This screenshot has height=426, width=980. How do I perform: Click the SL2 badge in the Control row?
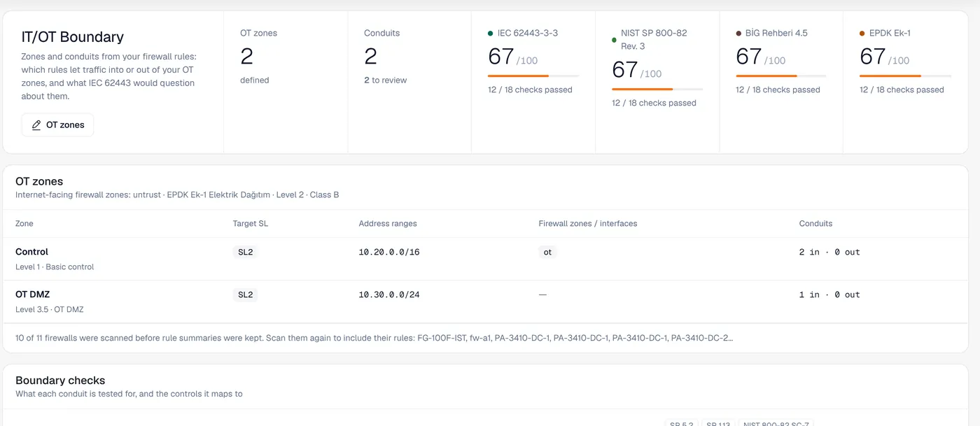pyautogui.click(x=245, y=252)
